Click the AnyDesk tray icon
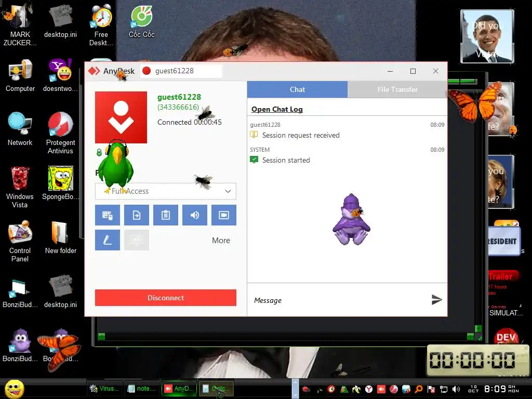Screen dimensions: 532x399 (x=381, y=389)
